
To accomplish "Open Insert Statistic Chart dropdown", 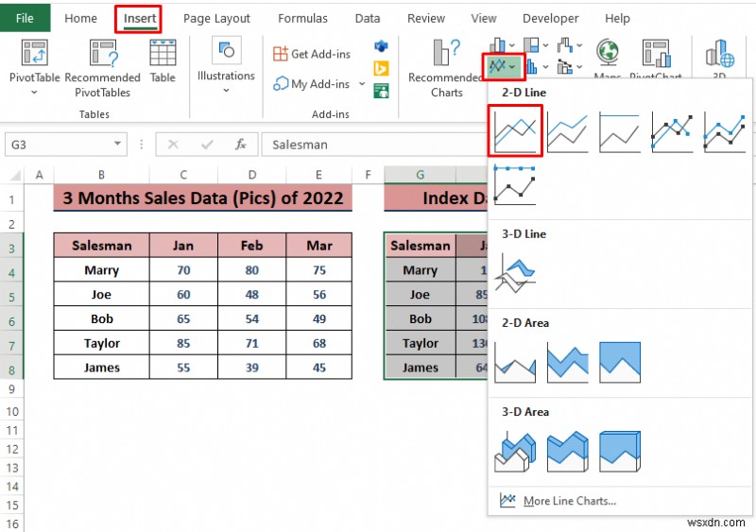I will [x=537, y=66].
